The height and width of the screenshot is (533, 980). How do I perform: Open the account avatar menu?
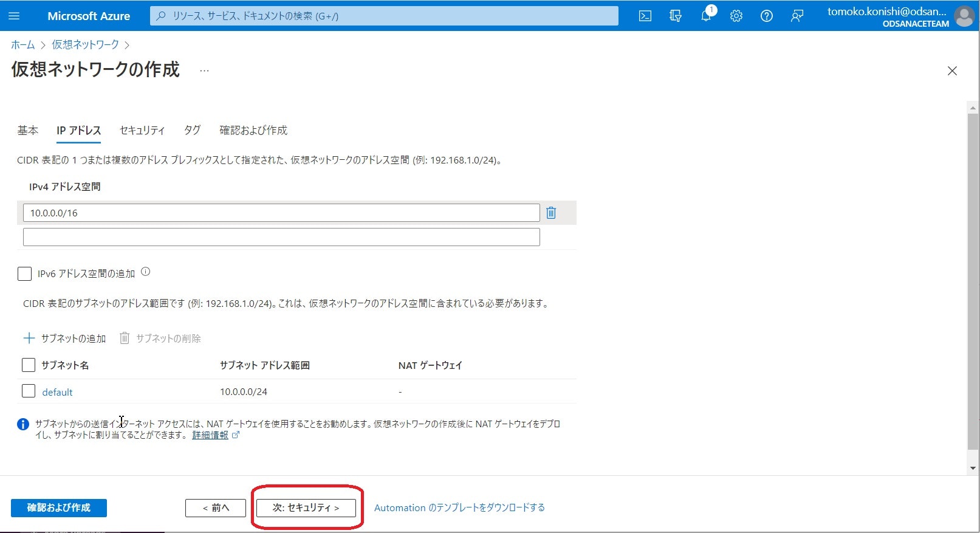click(x=964, y=16)
